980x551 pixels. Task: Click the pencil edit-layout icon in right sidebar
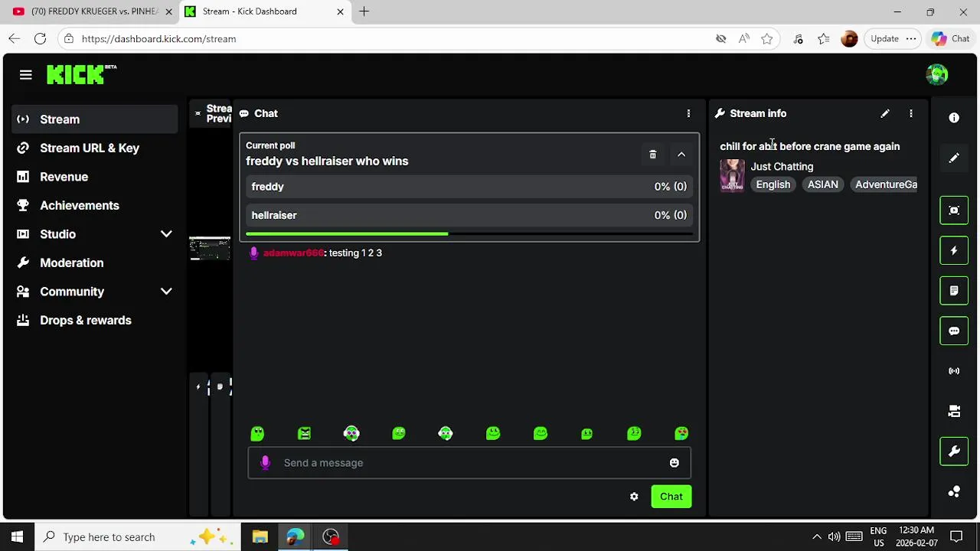pyautogui.click(x=954, y=158)
